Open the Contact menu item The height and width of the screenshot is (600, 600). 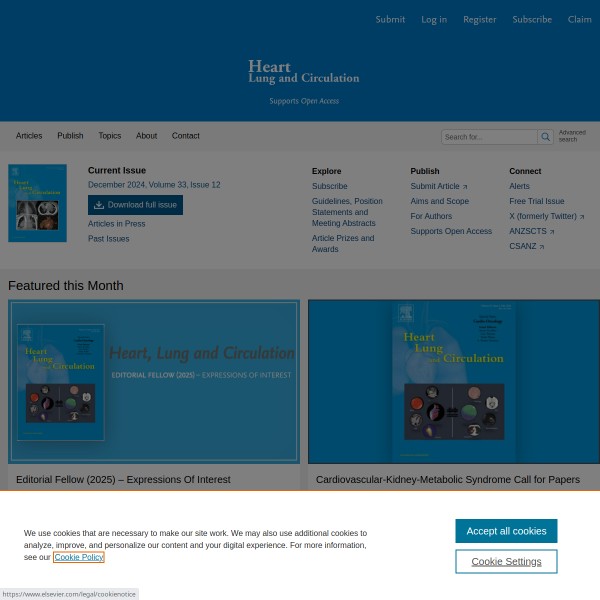186,136
